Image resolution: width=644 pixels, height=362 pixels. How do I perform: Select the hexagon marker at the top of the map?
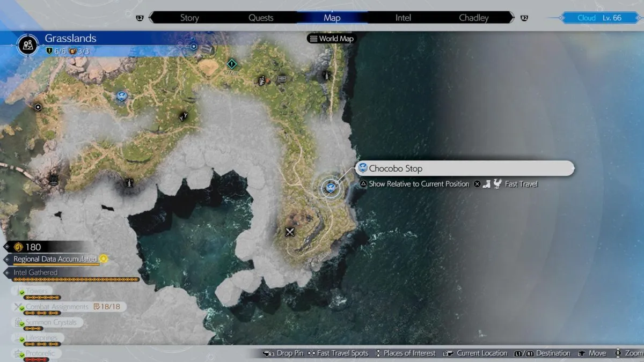(194, 47)
